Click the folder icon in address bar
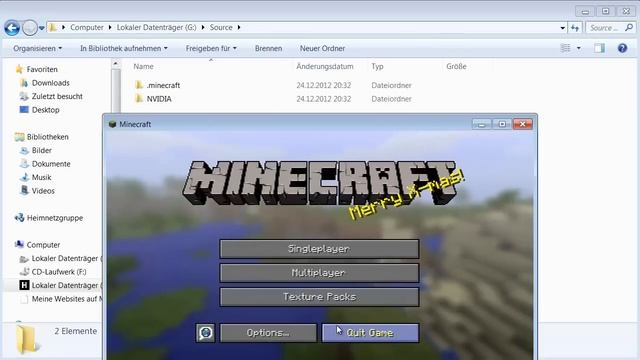The width and height of the screenshot is (640, 360). (53, 27)
